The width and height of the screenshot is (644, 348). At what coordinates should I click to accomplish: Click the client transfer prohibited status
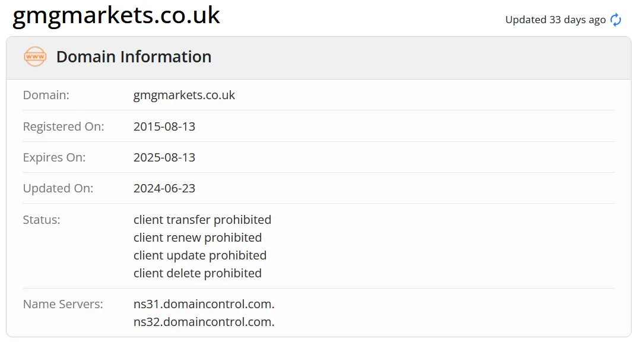(202, 220)
